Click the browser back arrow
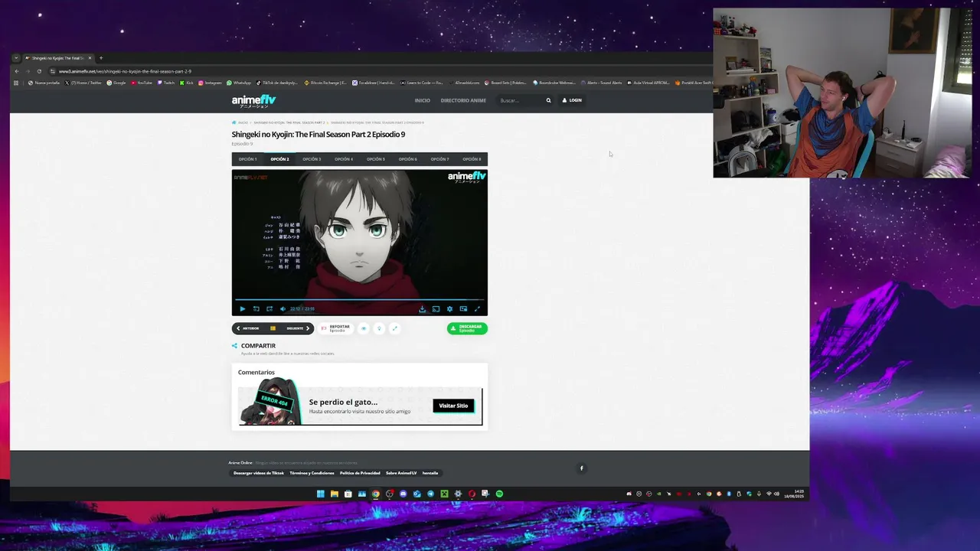Image resolution: width=980 pixels, height=551 pixels. pyautogui.click(x=17, y=71)
